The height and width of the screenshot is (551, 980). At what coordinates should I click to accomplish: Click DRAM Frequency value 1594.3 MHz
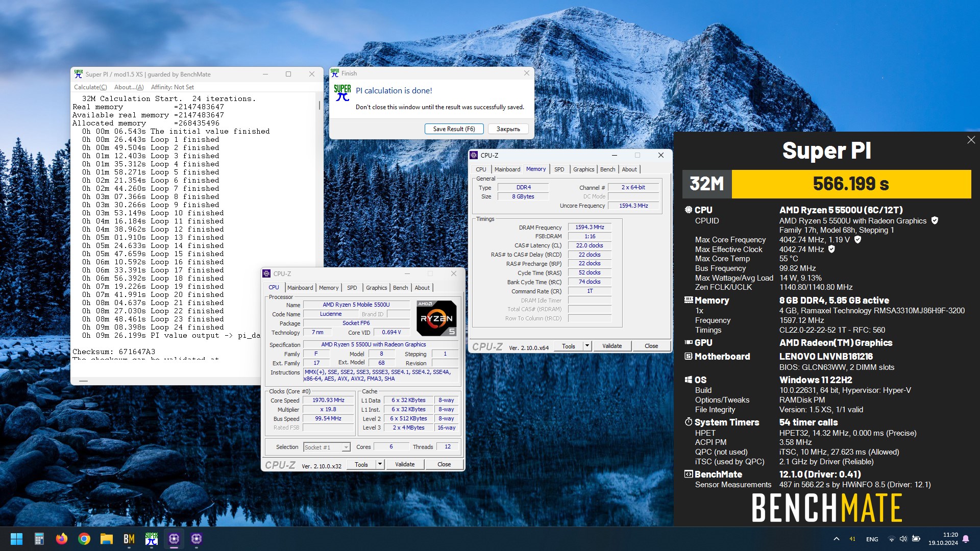(x=590, y=227)
